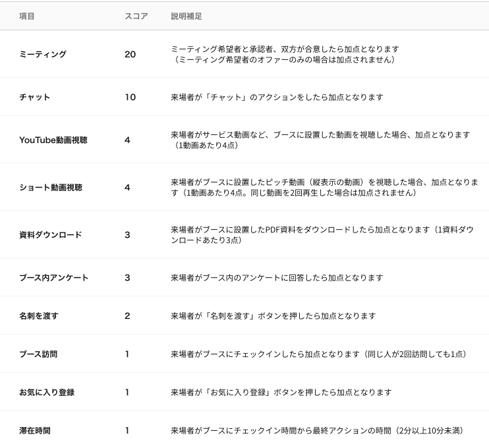
Task: Select the 名刺を渡す item name
Action: pos(39,316)
